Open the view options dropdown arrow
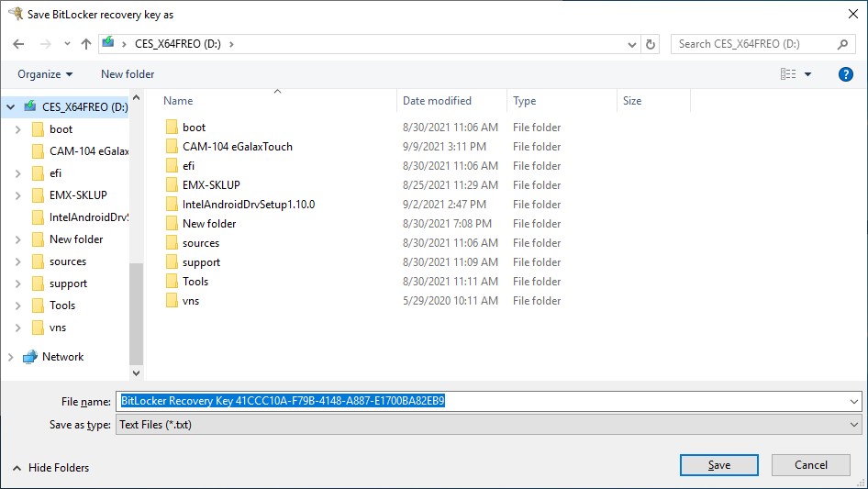This screenshot has width=868, height=489. tap(807, 74)
